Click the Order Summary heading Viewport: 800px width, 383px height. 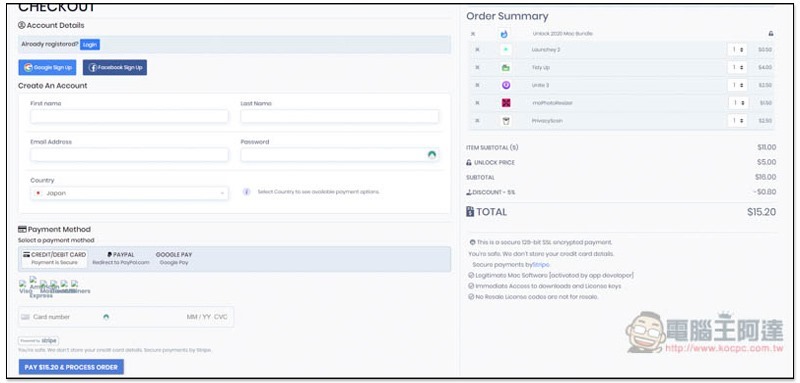[507, 16]
